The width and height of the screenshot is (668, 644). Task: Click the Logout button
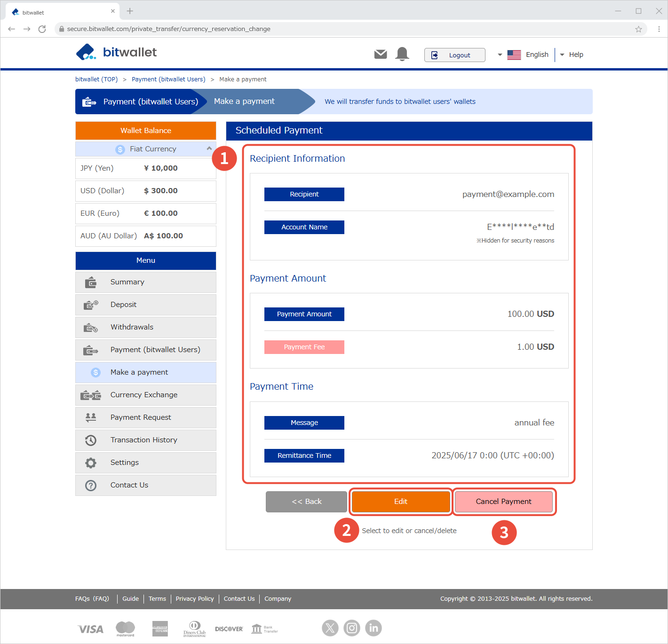(x=454, y=55)
